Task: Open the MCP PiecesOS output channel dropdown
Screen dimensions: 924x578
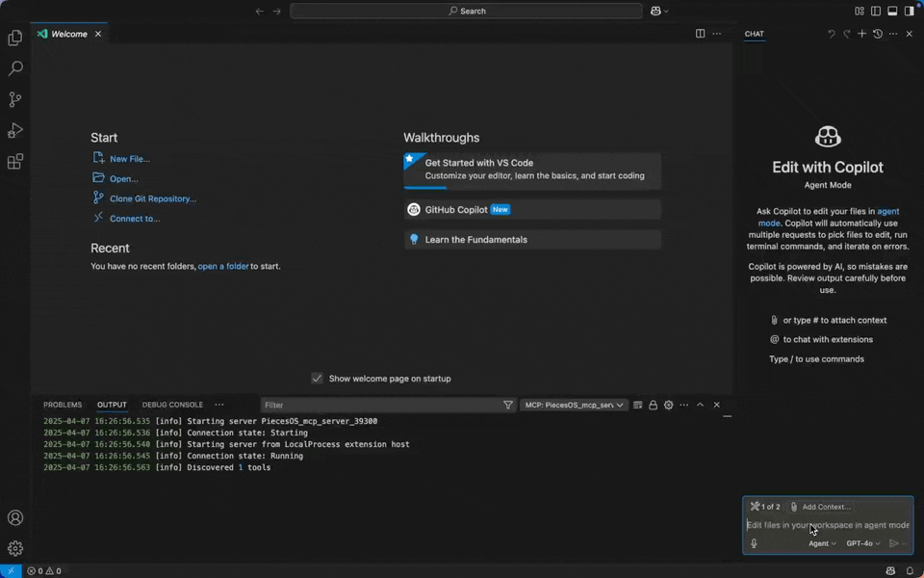Action: (x=574, y=405)
